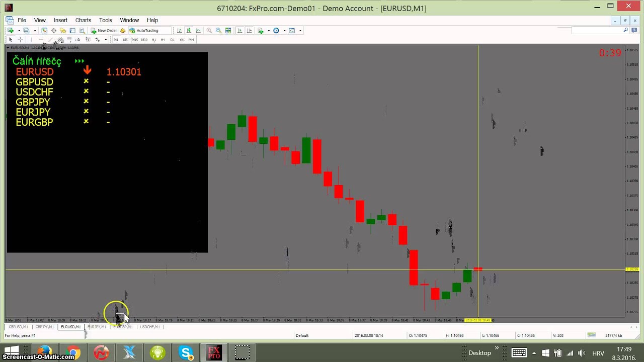Set timeframe to M15

point(135,40)
